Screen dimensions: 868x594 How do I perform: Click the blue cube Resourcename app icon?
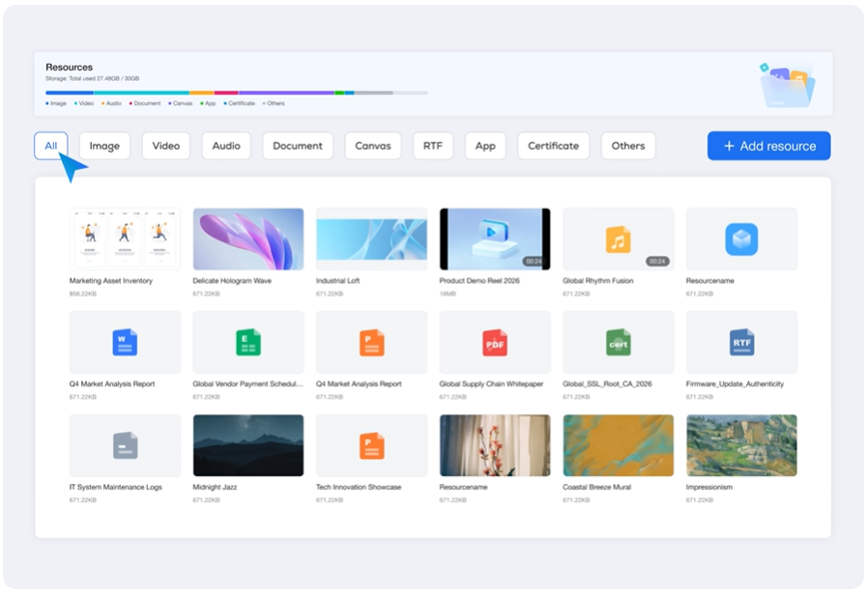741,240
